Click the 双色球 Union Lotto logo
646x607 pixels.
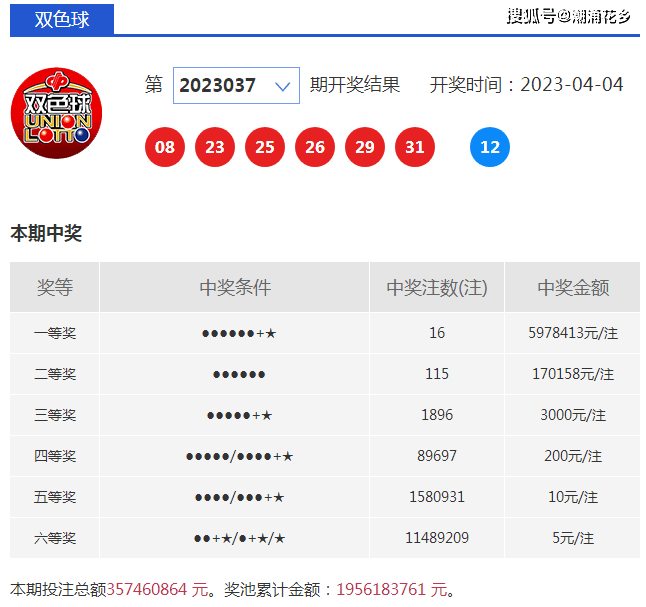pyautogui.click(x=56, y=113)
